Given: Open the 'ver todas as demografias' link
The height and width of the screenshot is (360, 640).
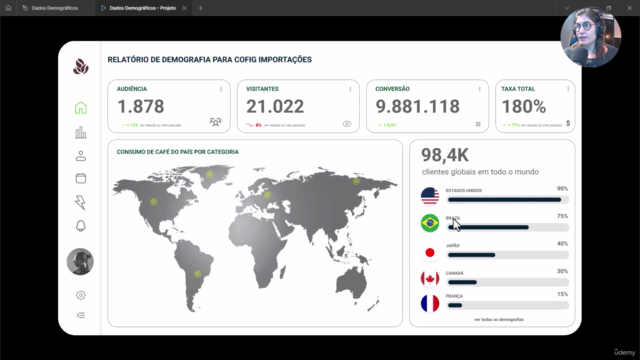Looking at the screenshot, I should [499, 320].
